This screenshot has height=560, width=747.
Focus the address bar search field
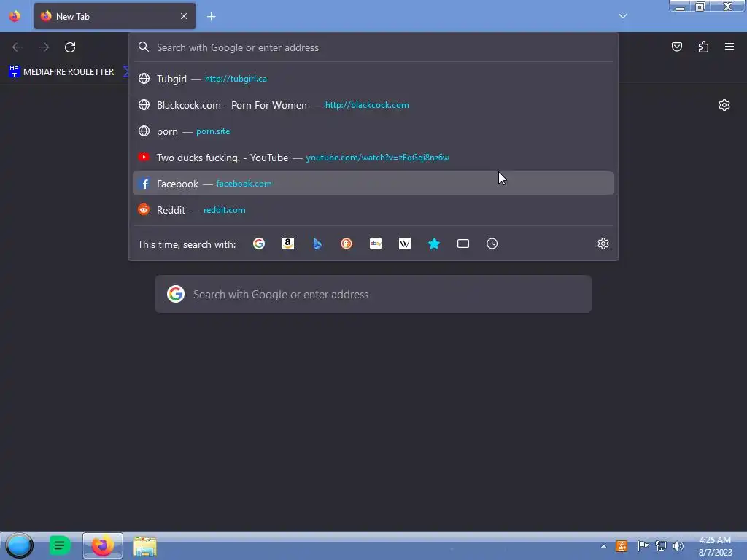tap(373, 47)
